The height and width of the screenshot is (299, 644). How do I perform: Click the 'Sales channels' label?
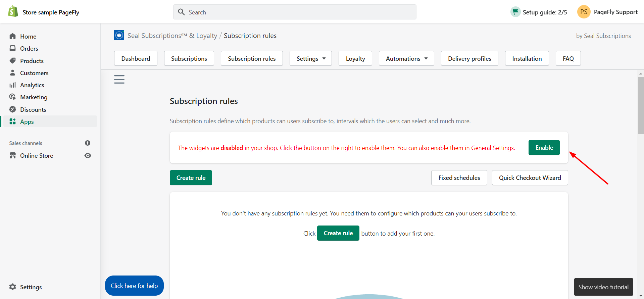26,143
